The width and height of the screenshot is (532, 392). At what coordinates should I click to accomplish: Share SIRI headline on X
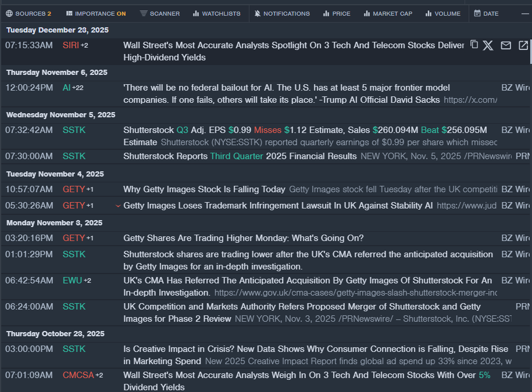[x=488, y=45]
